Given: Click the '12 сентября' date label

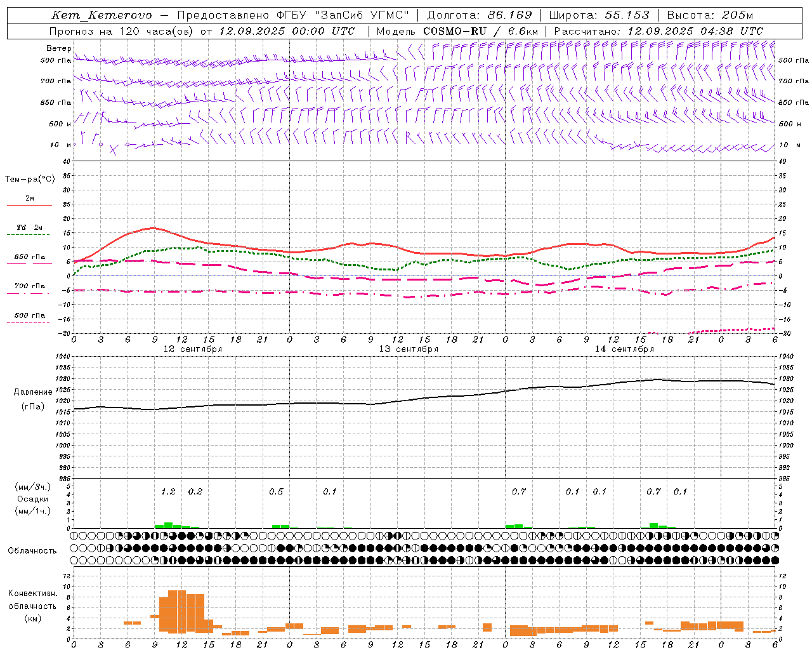Looking at the screenshot, I should (193, 349).
